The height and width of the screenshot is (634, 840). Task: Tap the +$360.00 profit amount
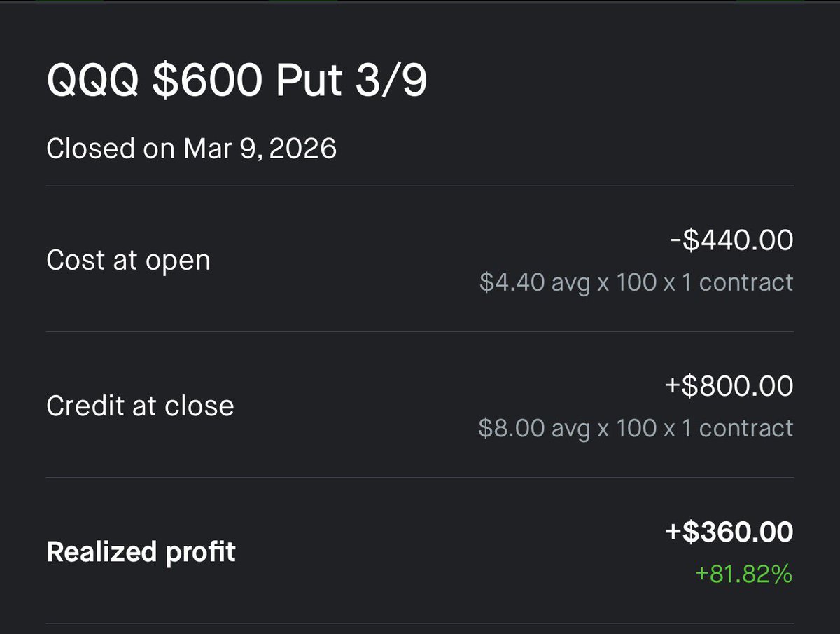(729, 532)
